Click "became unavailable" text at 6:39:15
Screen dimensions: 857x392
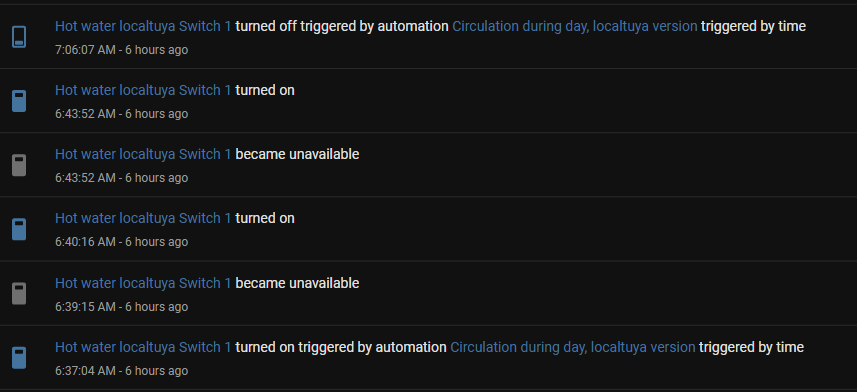coord(297,283)
